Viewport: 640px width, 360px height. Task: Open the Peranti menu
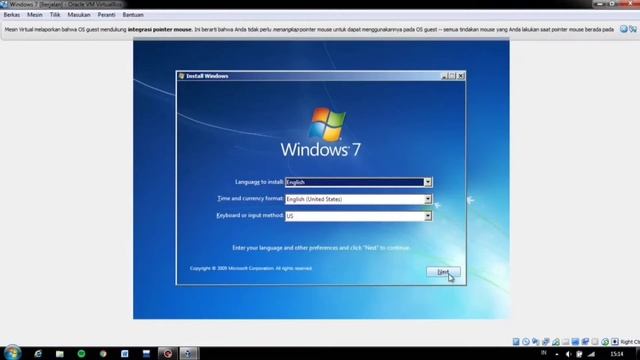click(x=106, y=15)
